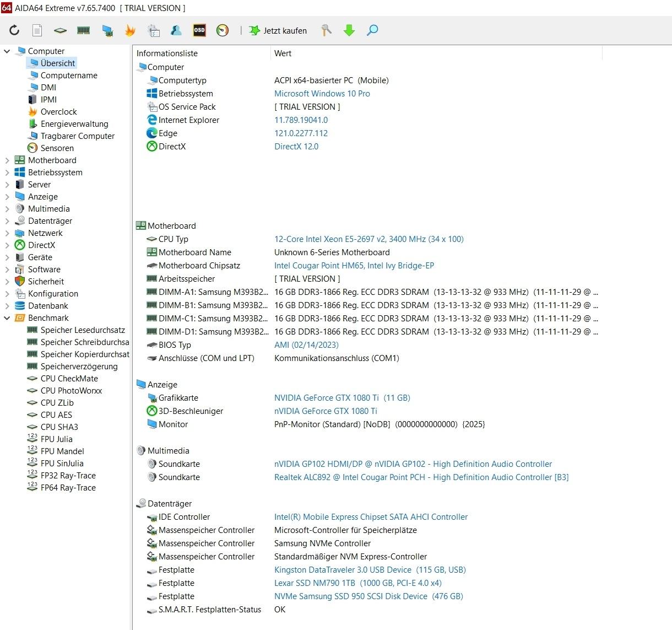Select Computername in the sidebar
This screenshot has width=672, height=630.
(x=69, y=76)
